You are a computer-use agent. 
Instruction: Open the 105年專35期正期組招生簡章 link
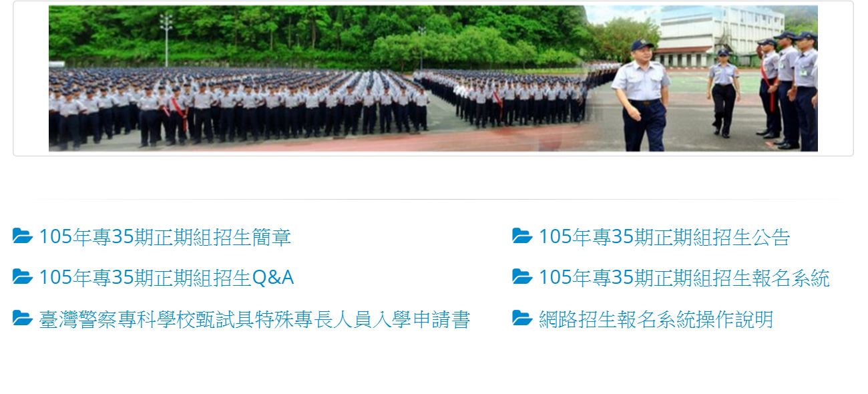coord(165,237)
